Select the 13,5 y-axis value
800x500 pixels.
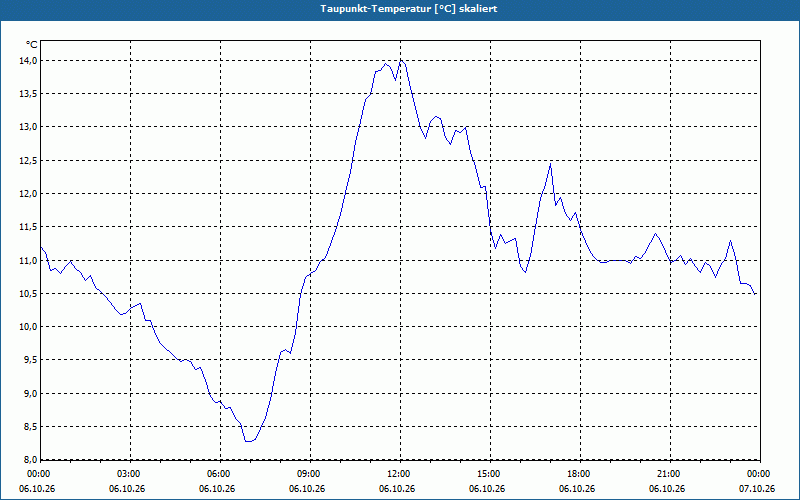click(x=29, y=94)
